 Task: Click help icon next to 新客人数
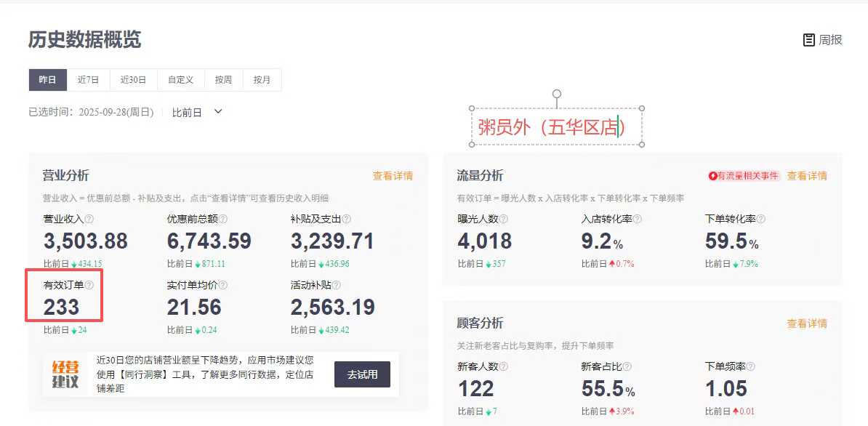click(503, 367)
